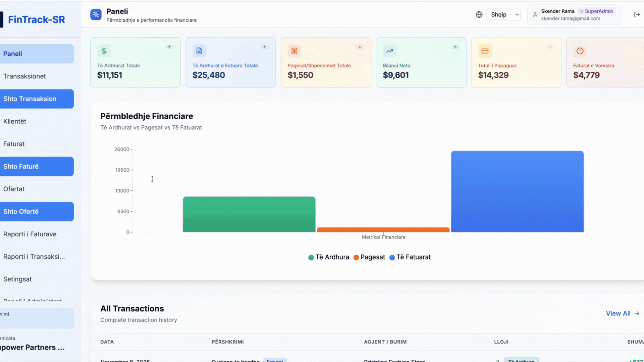Click the alert icon on Faturat e Vonuara card
This screenshot has height=362, width=644.
(580, 51)
